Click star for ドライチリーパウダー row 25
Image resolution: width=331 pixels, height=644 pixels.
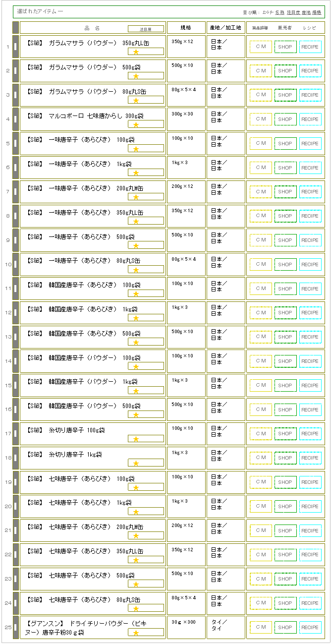[x=136, y=633]
